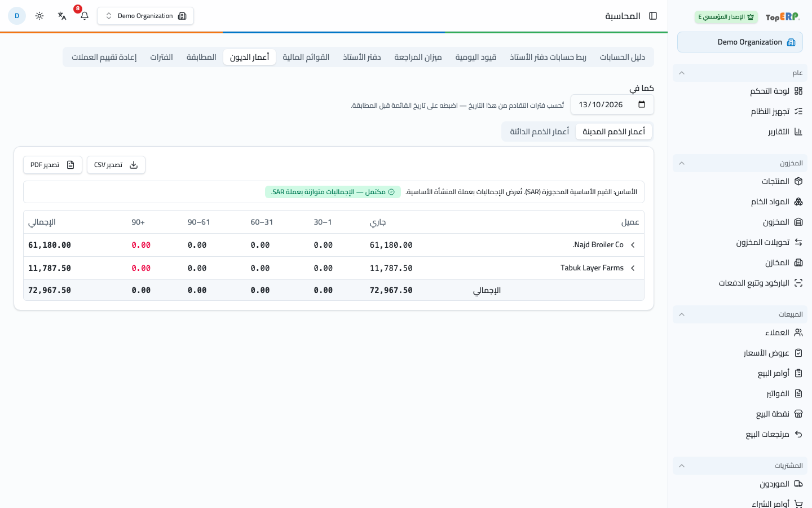Click the grand total 72,967.50 in الإجمالي column
This screenshot has width=812, height=508.
coord(50,290)
